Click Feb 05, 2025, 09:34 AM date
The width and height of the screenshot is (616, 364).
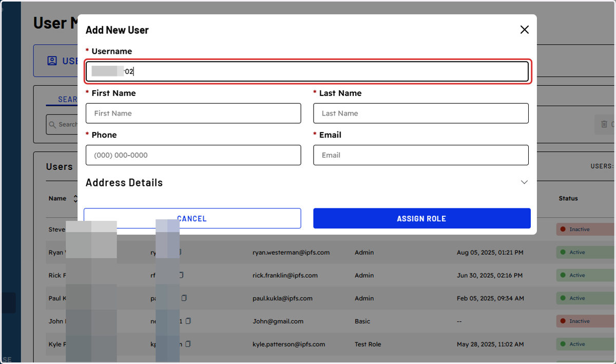(490, 298)
